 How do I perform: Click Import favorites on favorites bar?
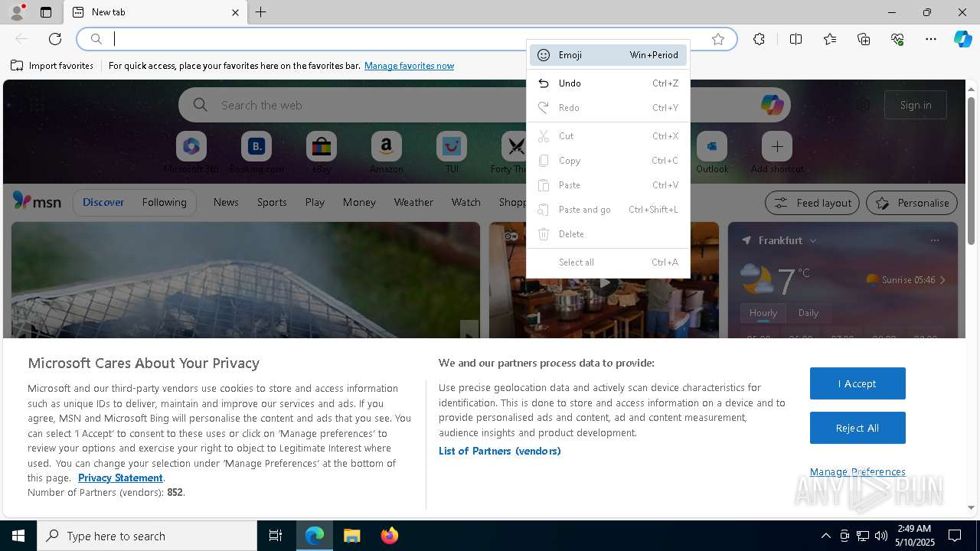click(52, 66)
